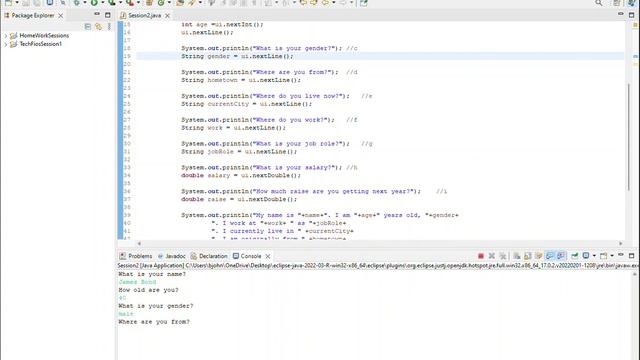Open Package Explorer View Menu
Screen dimensions: 640x360
pos(109,27)
